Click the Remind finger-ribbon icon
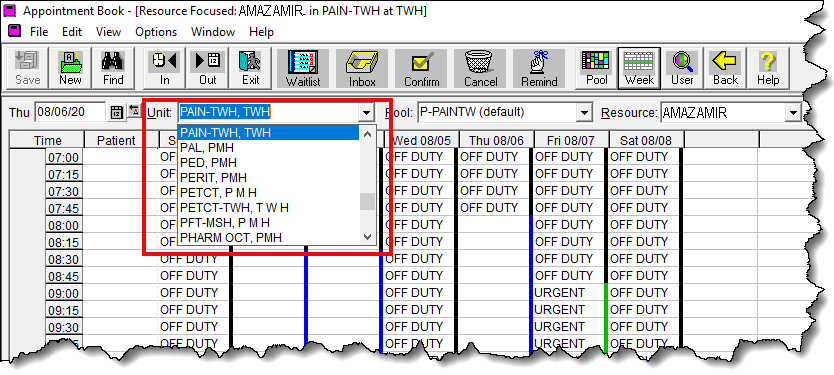Image resolution: width=834 pixels, height=375 pixels. coord(539,69)
